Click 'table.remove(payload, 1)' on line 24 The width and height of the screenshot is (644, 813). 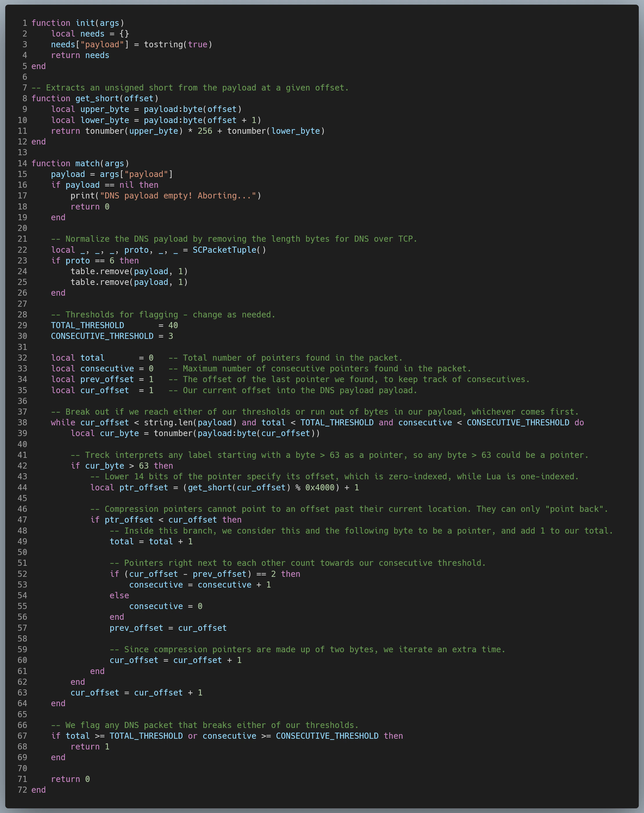pos(129,272)
